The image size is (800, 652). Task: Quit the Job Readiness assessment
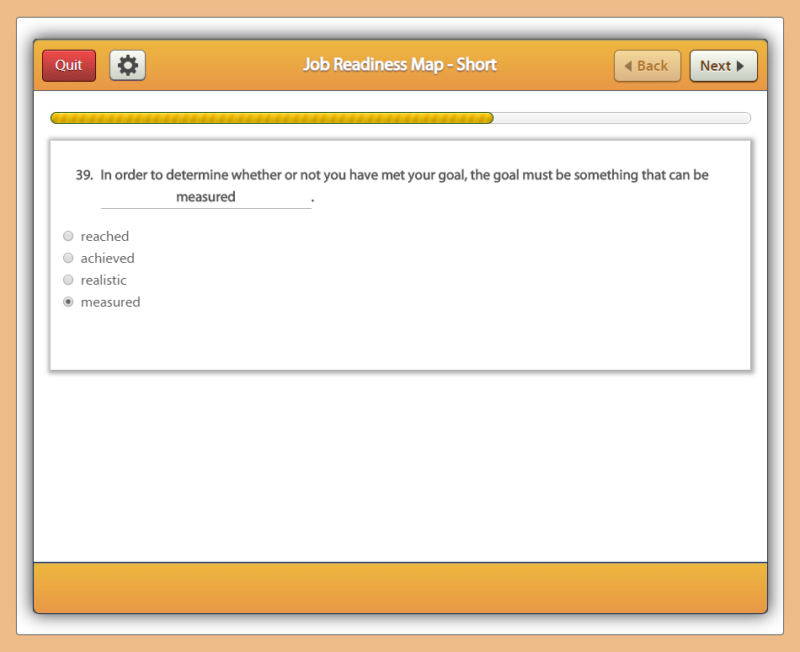(x=69, y=66)
